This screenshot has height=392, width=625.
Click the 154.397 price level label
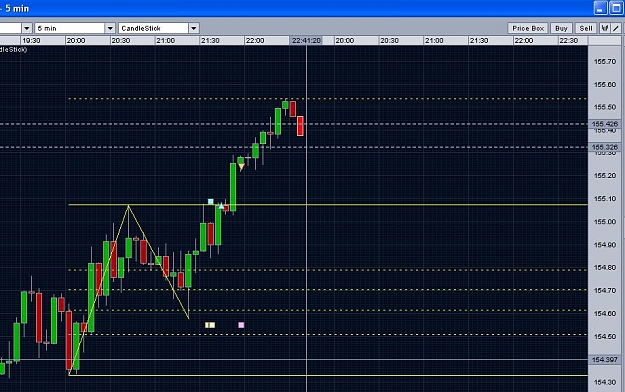604,360
